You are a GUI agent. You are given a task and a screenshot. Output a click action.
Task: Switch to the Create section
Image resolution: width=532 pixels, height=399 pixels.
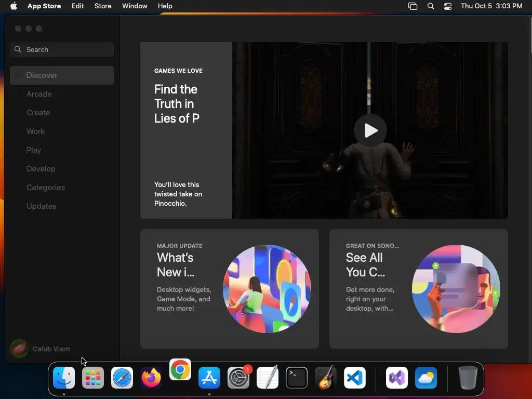(x=62, y=113)
